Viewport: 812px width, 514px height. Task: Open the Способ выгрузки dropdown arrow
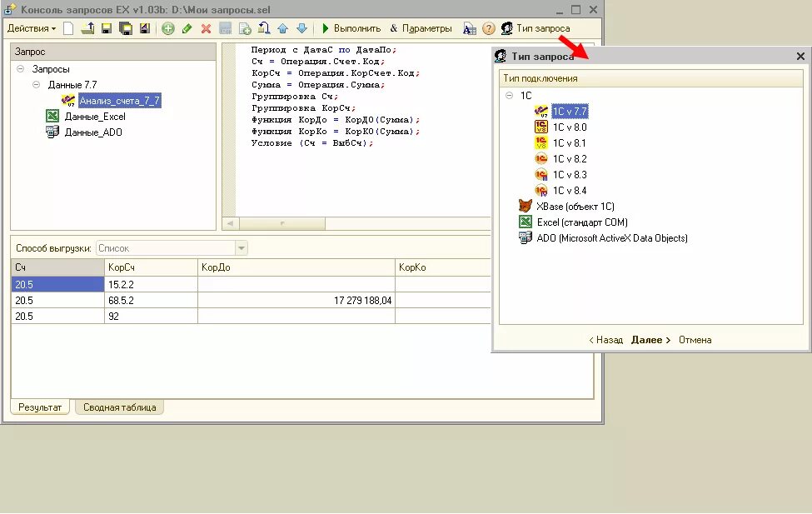coord(242,248)
